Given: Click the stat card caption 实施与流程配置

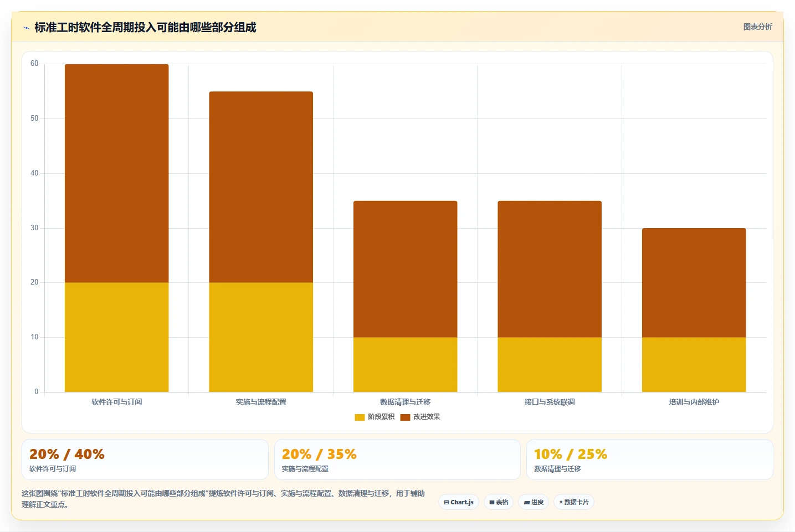Looking at the screenshot, I should 305,469.
